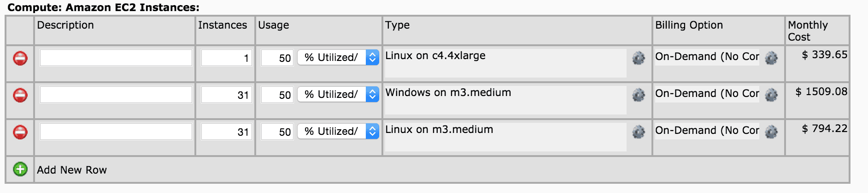
Task: Open type settings gear for Windows m3.medium
Action: pyautogui.click(x=638, y=95)
